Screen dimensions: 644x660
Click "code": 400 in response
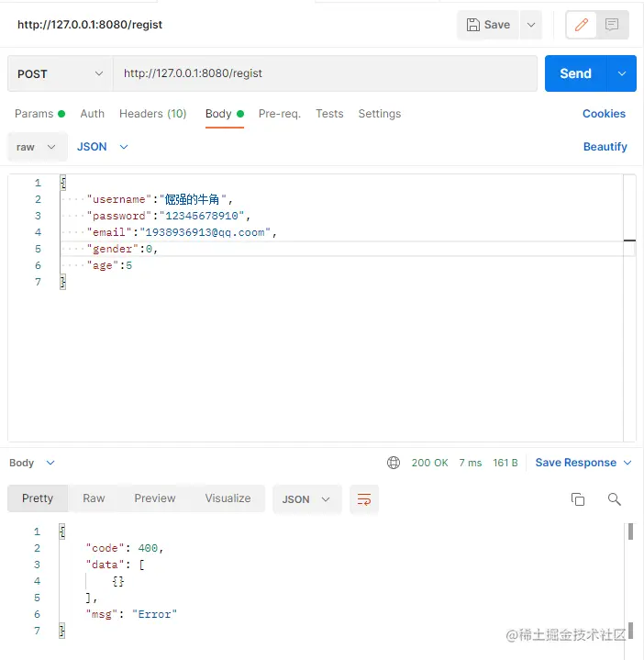tap(125, 548)
